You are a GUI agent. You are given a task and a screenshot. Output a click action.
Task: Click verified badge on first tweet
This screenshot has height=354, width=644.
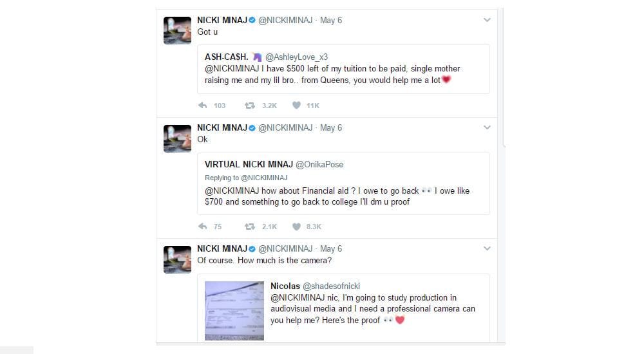pyautogui.click(x=252, y=21)
